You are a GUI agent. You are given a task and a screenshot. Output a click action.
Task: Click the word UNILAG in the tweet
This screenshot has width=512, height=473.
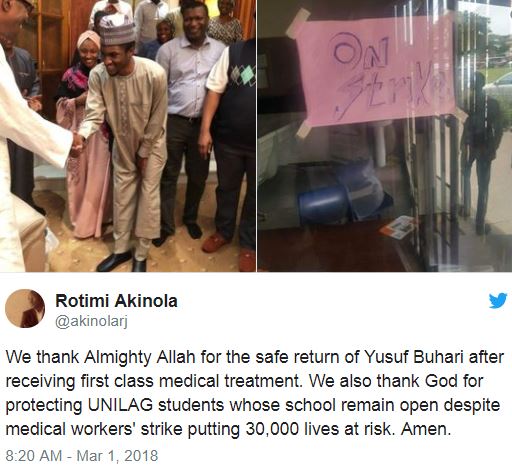[x=121, y=405]
